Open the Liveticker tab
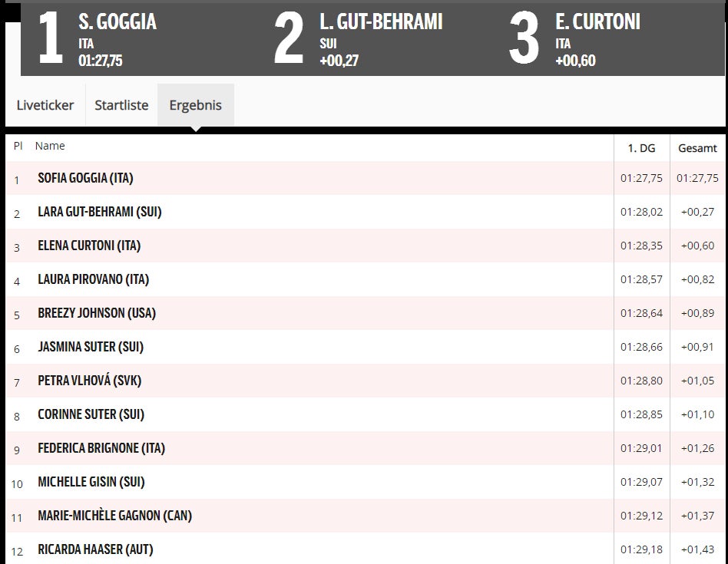Image resolution: width=728 pixels, height=564 pixels. 45,105
